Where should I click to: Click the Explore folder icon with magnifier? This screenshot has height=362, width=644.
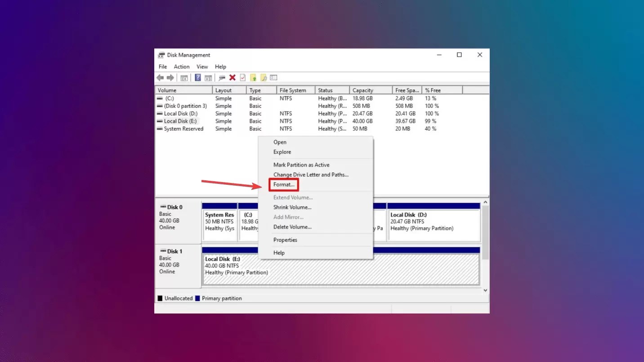coord(264,77)
